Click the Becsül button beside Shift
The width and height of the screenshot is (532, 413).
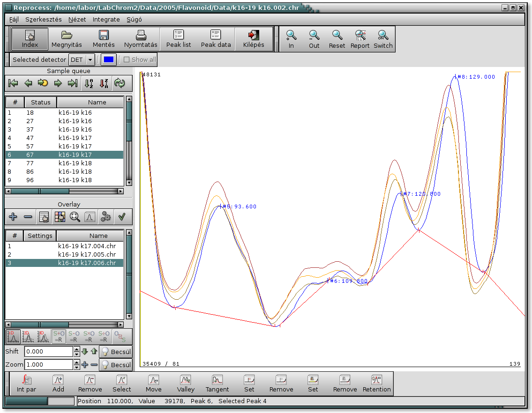tap(116, 352)
